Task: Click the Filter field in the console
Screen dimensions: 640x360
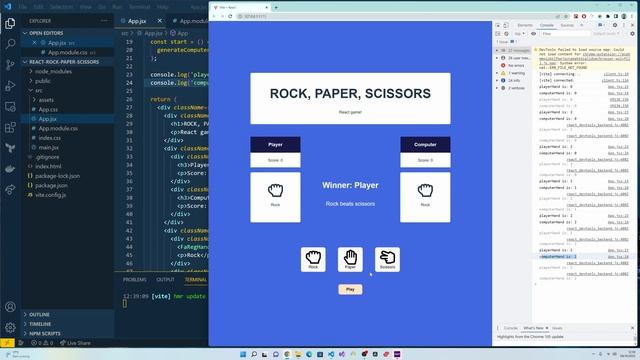Action: tap(565, 34)
